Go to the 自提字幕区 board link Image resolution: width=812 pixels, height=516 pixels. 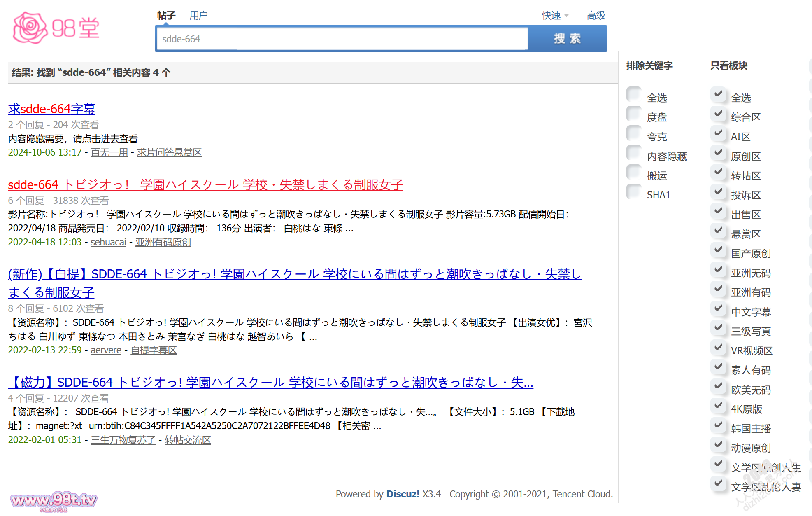(154, 350)
